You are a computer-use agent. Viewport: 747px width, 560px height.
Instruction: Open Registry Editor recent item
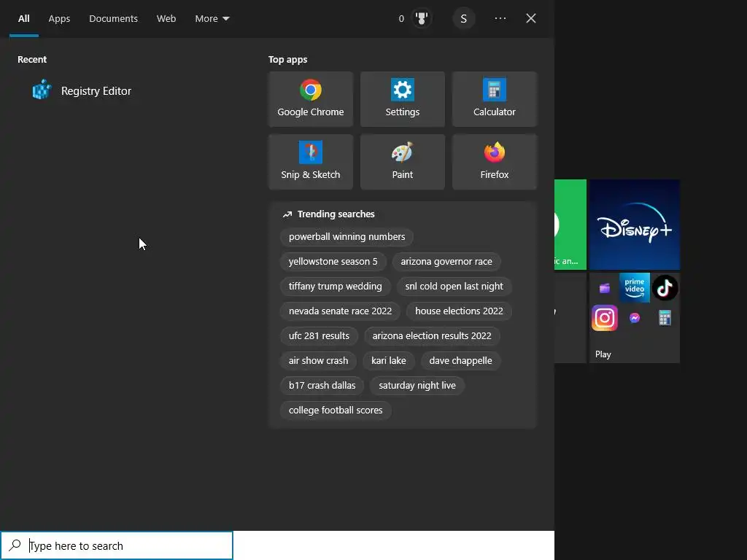point(82,90)
